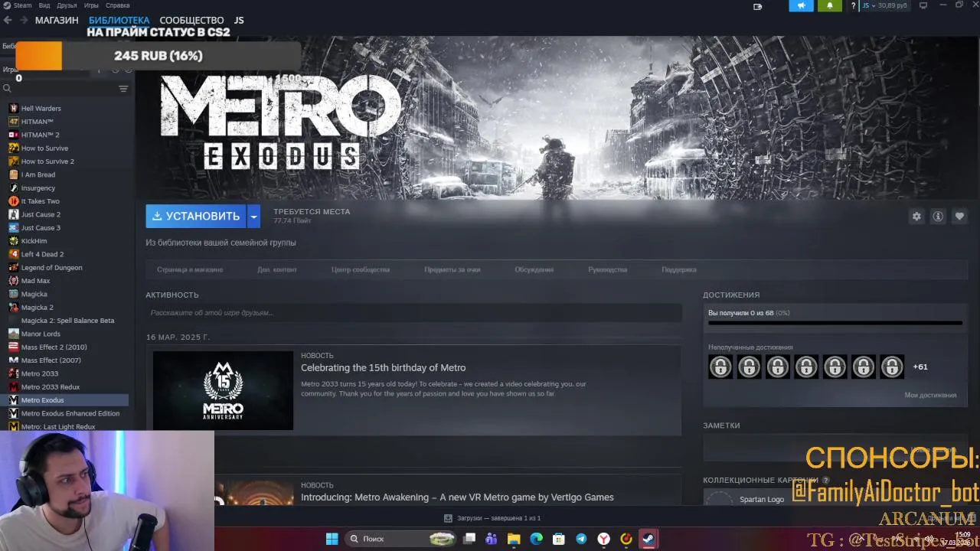Click the +61 more achievements label
980x551 pixels.
coord(920,367)
